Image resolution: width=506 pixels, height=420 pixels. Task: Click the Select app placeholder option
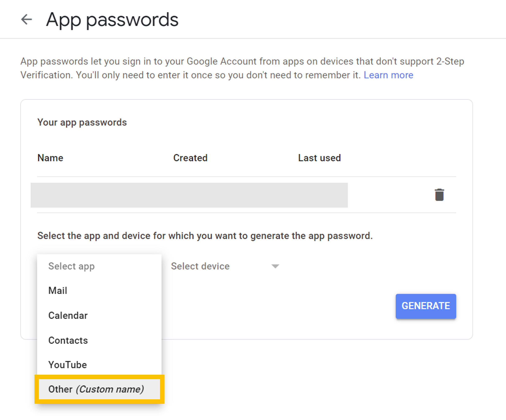(71, 266)
